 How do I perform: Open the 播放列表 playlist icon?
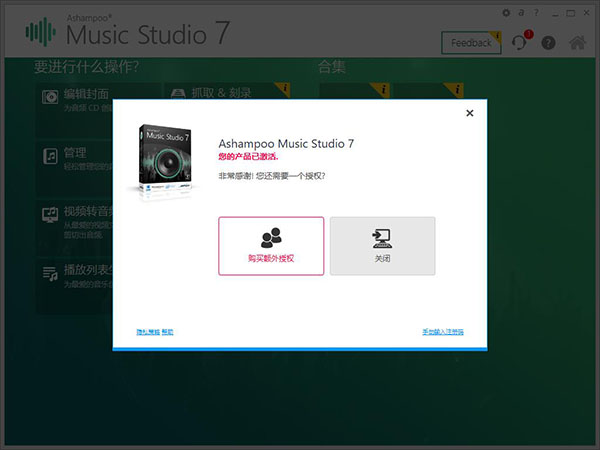pos(51,272)
